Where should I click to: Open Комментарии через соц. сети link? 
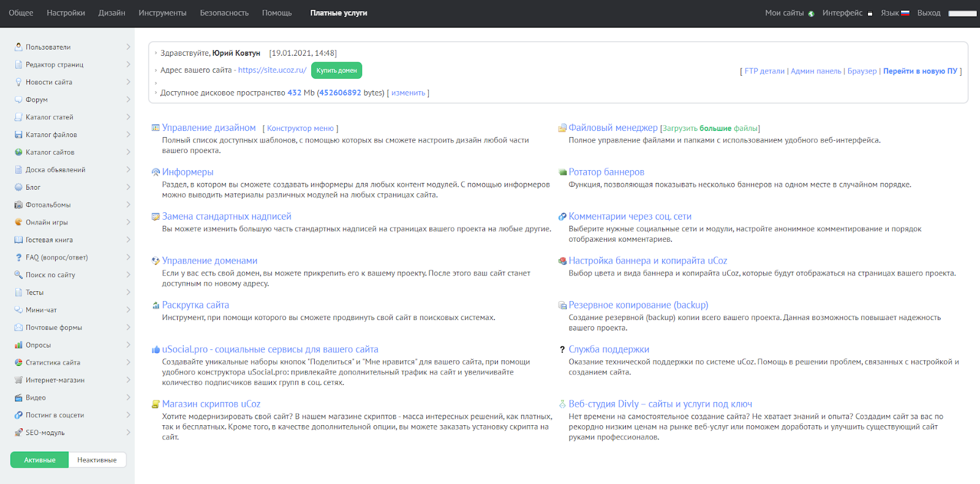coord(630,217)
